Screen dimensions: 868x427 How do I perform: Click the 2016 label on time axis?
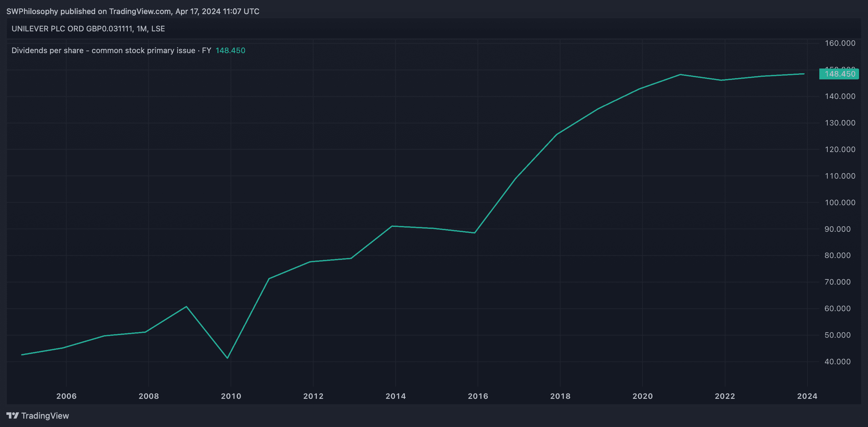coord(478,396)
